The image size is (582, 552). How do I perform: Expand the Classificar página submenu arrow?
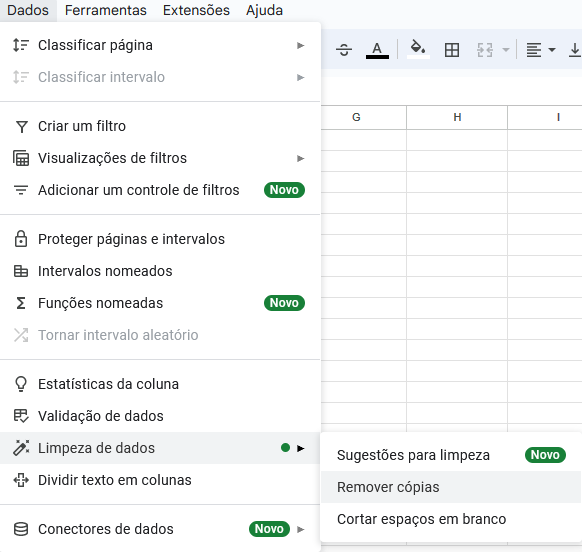[301, 45]
